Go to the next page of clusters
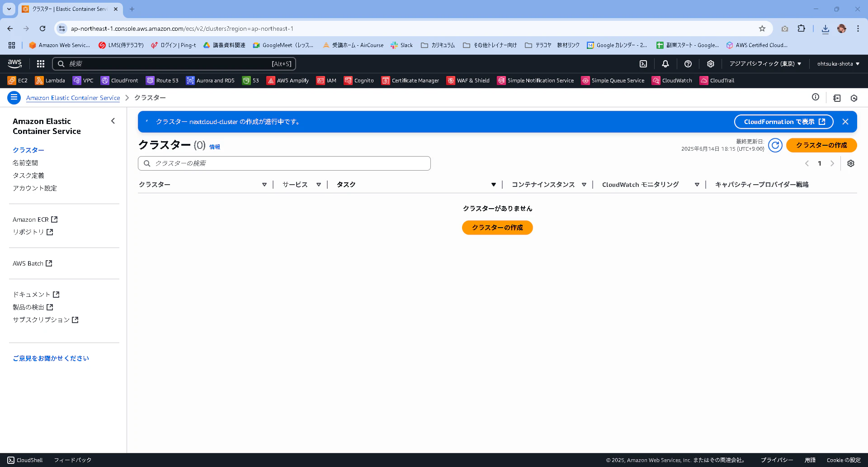The image size is (868, 467). [x=832, y=163]
